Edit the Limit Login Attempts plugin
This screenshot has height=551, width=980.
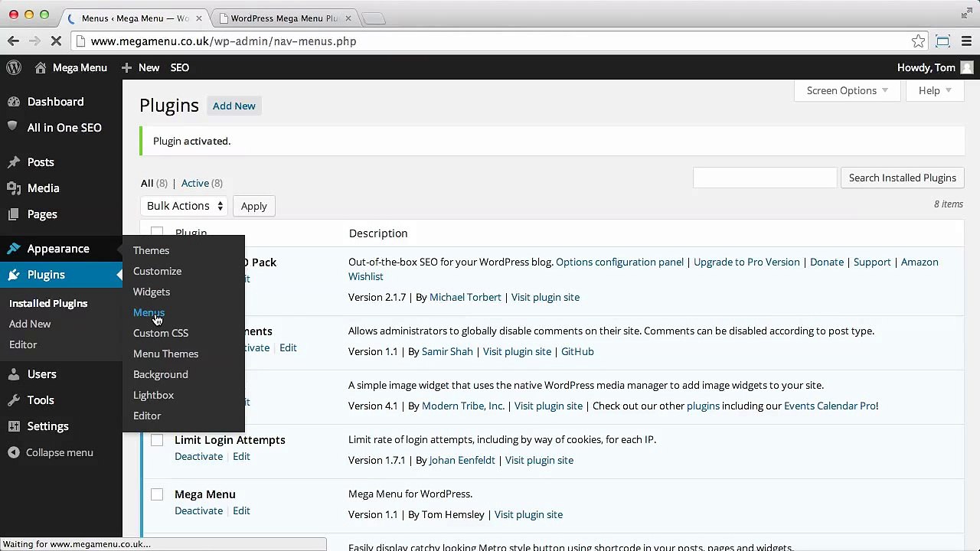pos(241,456)
